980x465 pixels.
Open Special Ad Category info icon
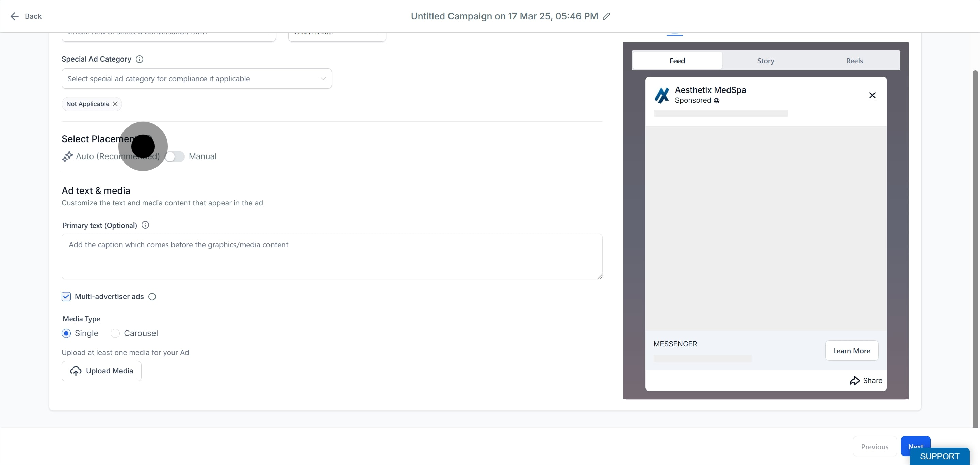140,59
